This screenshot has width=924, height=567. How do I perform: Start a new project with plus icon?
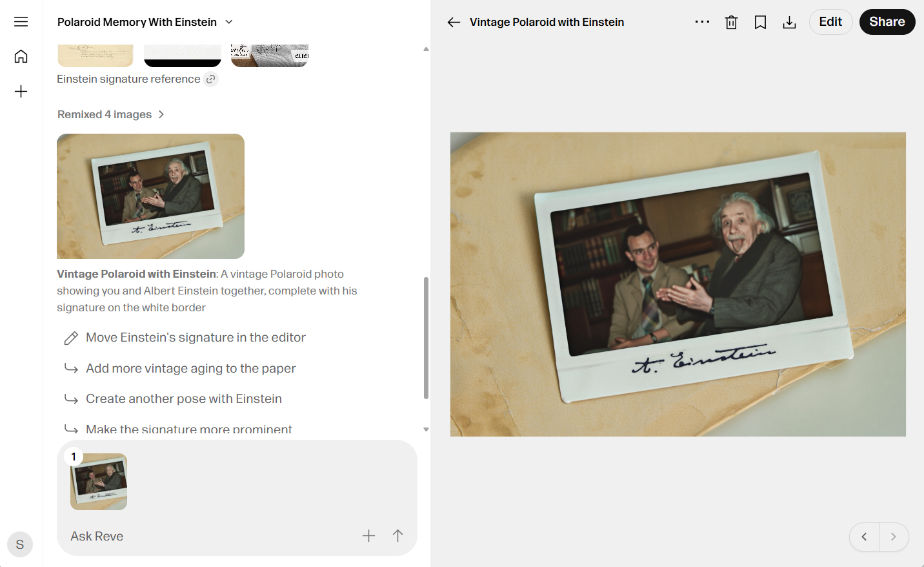coord(21,92)
